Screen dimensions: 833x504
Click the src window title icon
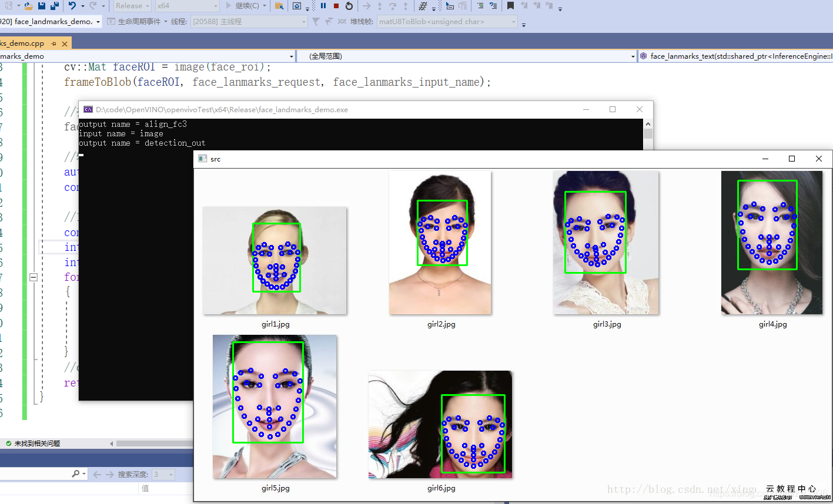pyautogui.click(x=202, y=159)
